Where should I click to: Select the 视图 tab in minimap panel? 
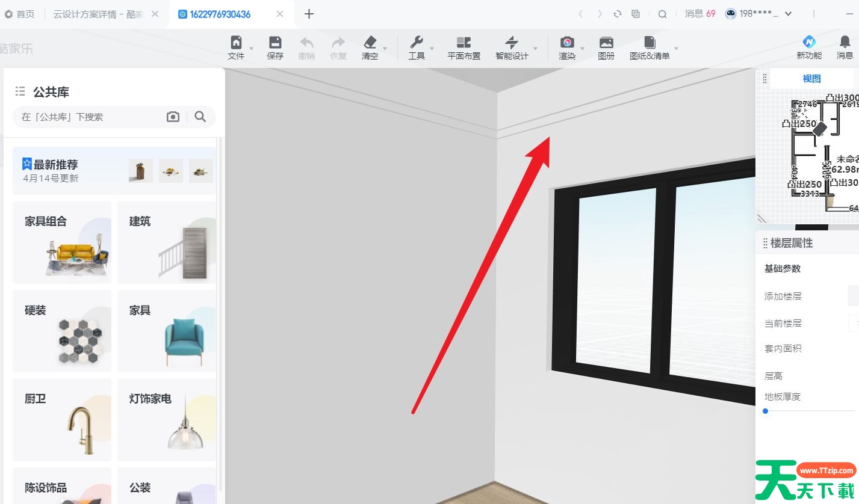[811, 78]
